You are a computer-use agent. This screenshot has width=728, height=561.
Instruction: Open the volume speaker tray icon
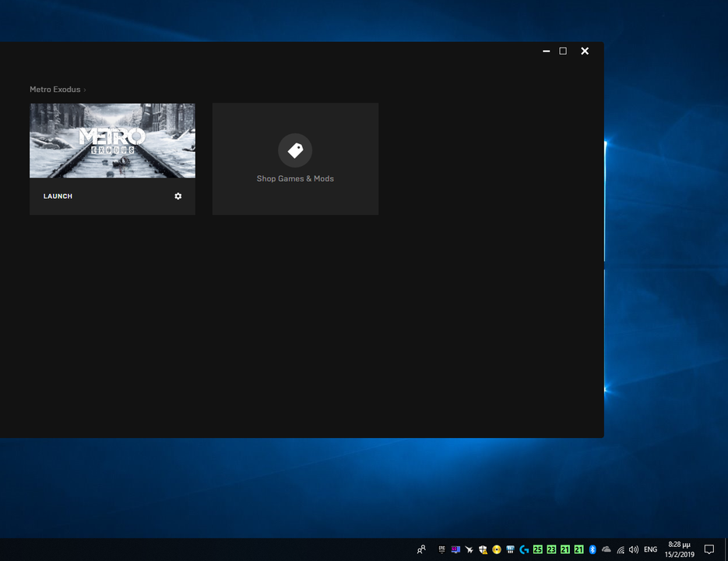coord(633,549)
